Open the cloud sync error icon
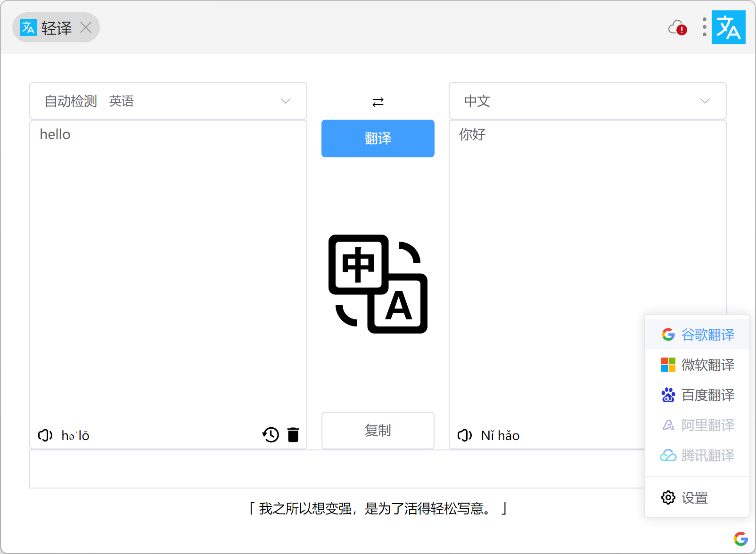The height and width of the screenshot is (554, 756). [x=678, y=28]
